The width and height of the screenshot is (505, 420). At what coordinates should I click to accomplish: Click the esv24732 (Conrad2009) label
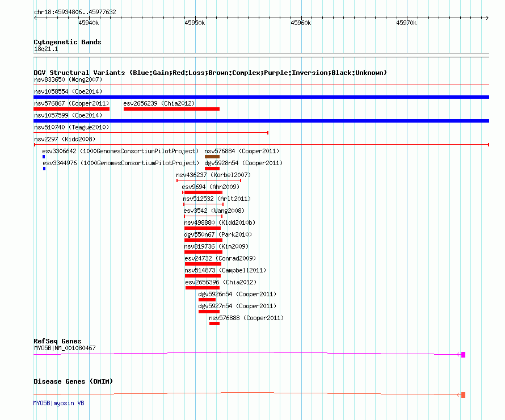(220, 258)
